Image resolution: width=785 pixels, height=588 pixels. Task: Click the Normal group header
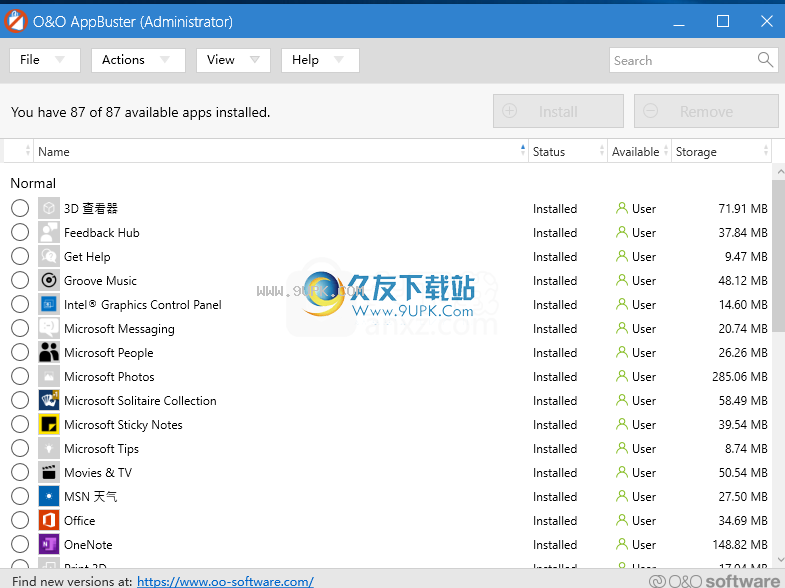point(33,183)
